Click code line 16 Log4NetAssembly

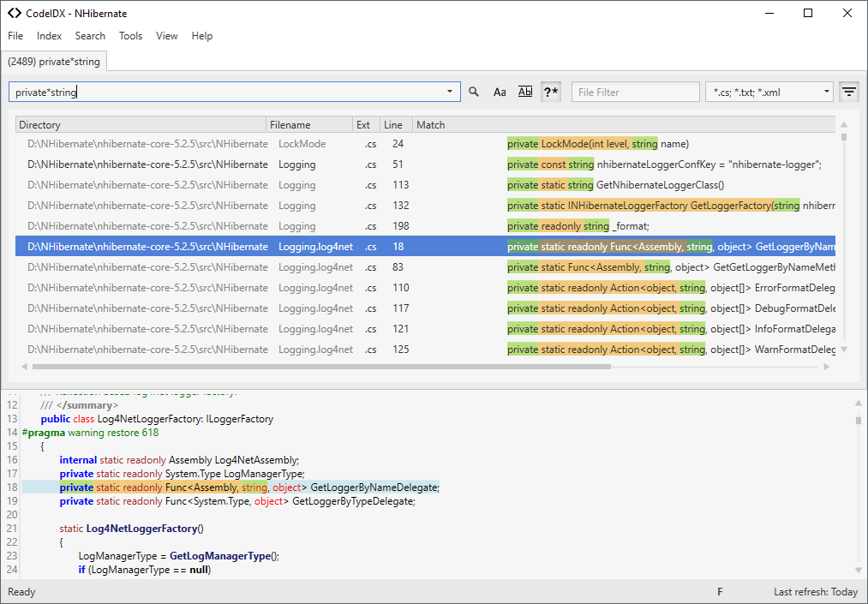[x=179, y=460]
